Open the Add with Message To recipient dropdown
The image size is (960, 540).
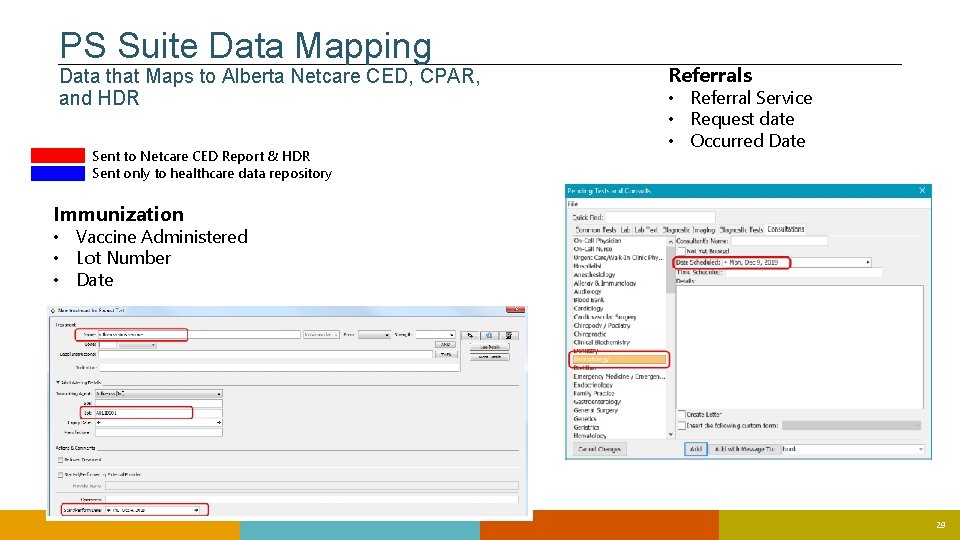853,449
